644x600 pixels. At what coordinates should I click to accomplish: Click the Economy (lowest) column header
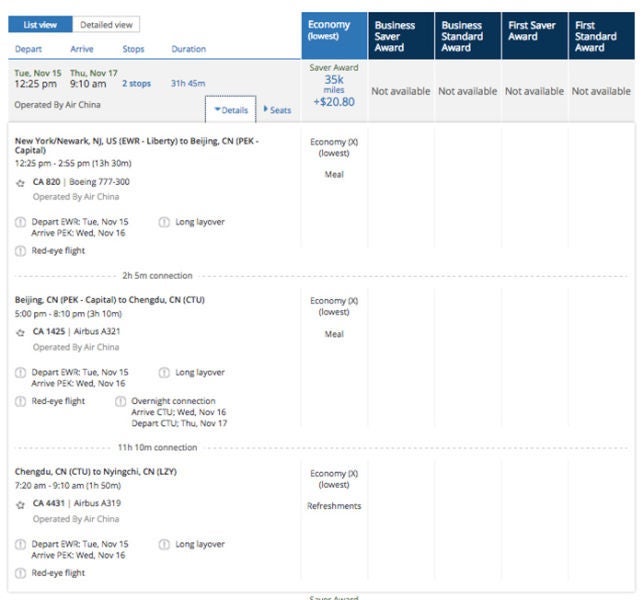click(334, 31)
